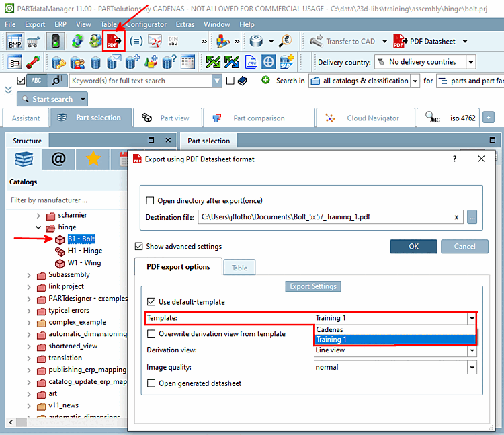
Task: Select Cadenas from template list
Action: coord(394,329)
